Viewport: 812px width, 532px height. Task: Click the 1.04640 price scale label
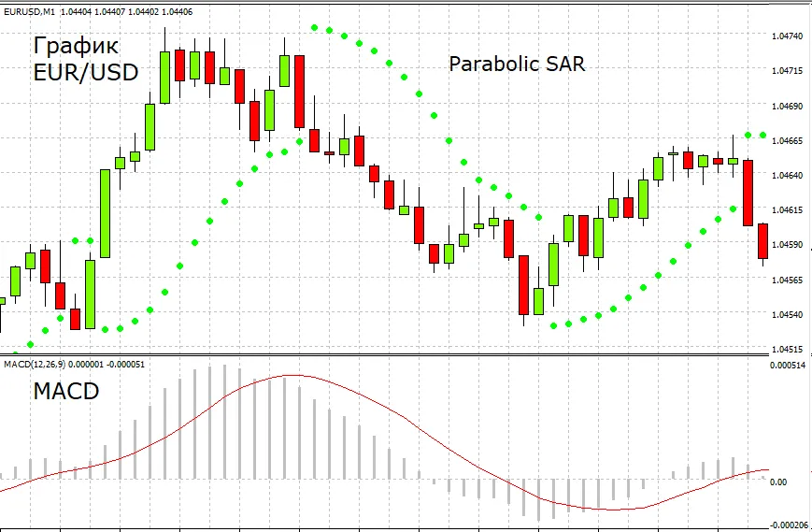point(787,176)
